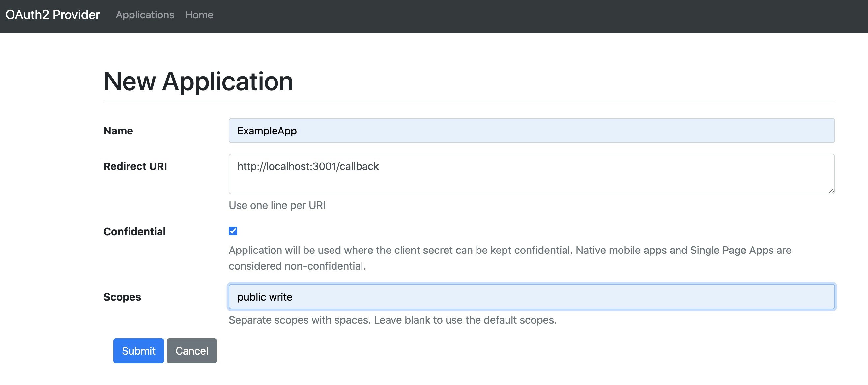Click the New Application page heading
This screenshot has width=868, height=385.
coord(198,81)
